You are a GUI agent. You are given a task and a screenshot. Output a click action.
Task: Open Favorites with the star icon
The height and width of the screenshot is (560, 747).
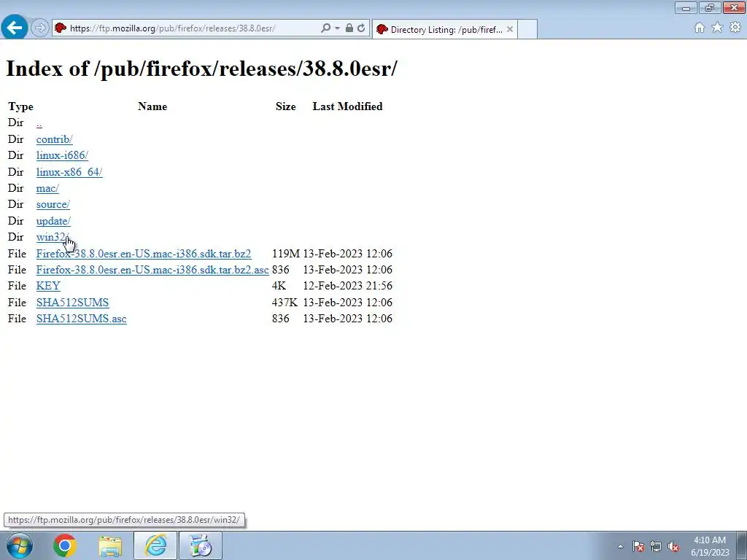(x=717, y=28)
